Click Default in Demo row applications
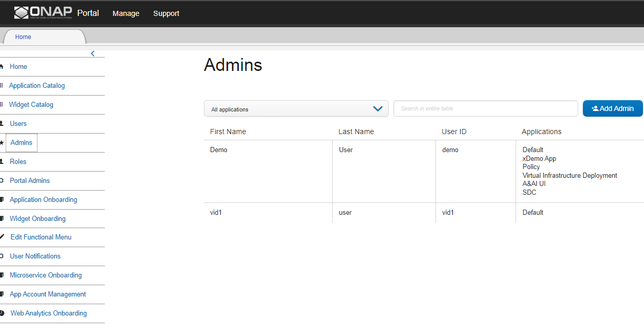Screen dimensions: 644x334 [x=533, y=150]
